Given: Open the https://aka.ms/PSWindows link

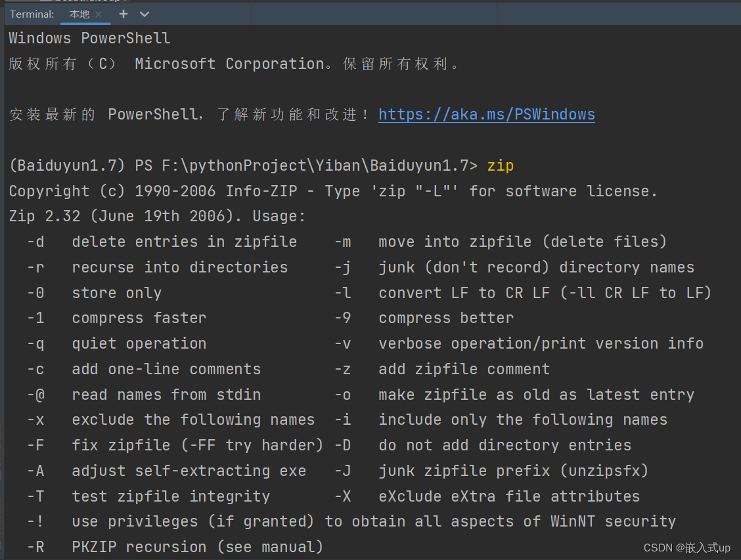Looking at the screenshot, I should 487,114.
